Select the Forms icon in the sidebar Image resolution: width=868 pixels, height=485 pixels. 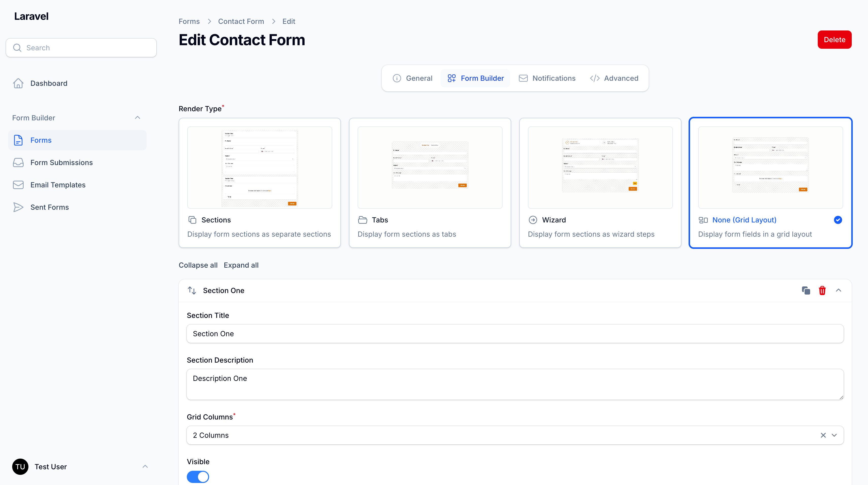(18, 140)
